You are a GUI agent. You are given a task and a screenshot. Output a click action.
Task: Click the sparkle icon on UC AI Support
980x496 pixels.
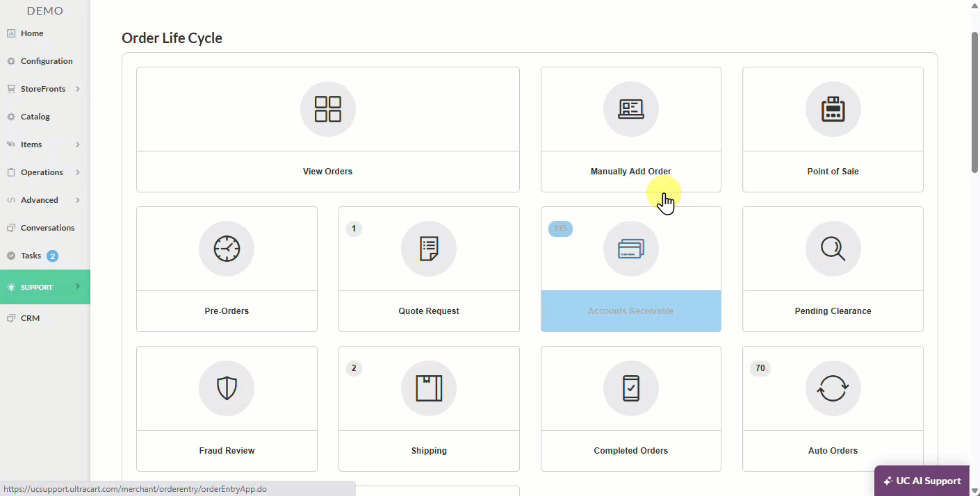[x=888, y=481]
